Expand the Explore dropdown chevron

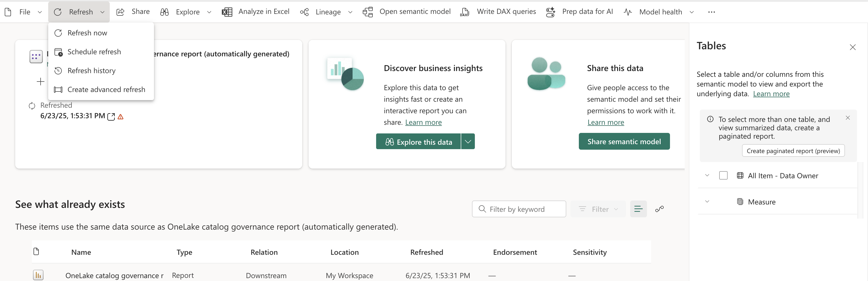tap(209, 12)
